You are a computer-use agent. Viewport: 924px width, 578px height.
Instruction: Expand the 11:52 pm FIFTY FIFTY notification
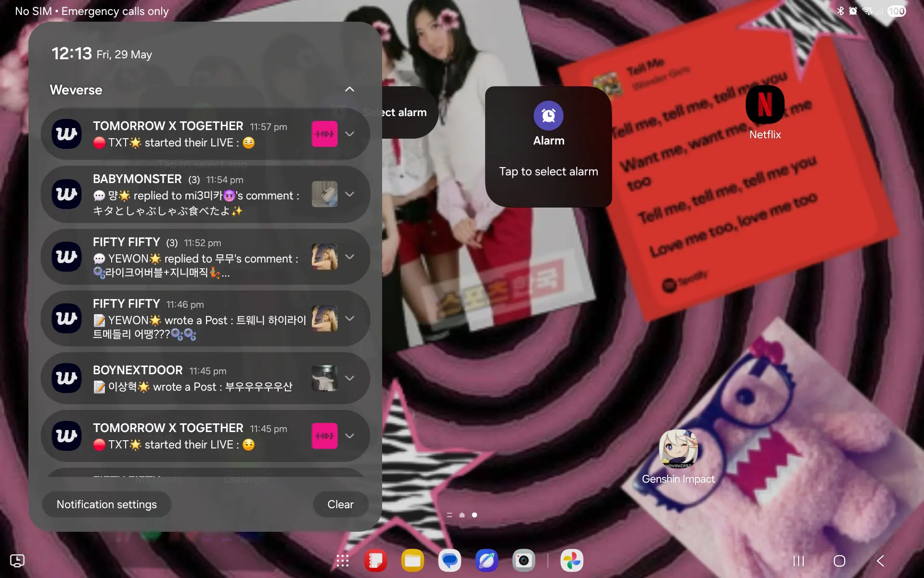[x=350, y=257]
